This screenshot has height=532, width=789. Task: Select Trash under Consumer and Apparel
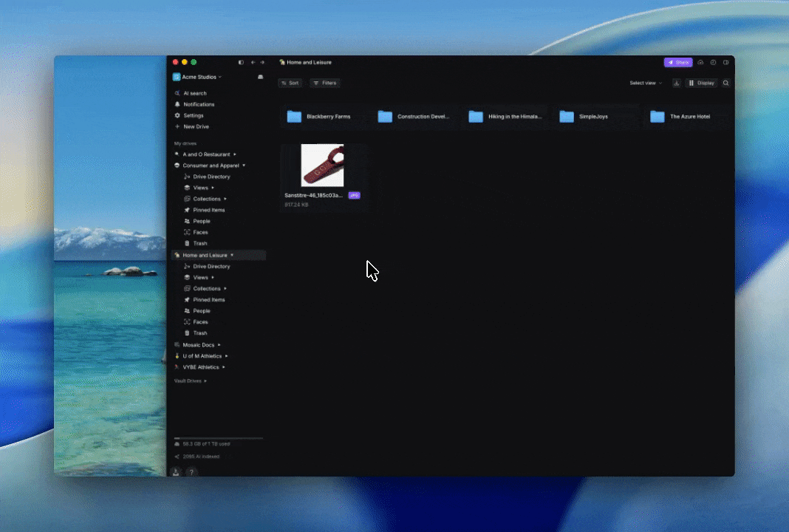[200, 243]
